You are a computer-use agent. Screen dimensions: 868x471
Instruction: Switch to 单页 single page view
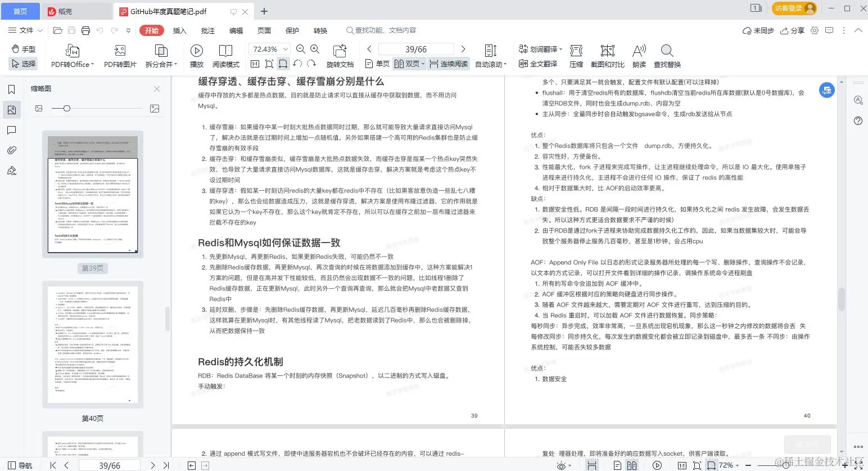coord(378,64)
